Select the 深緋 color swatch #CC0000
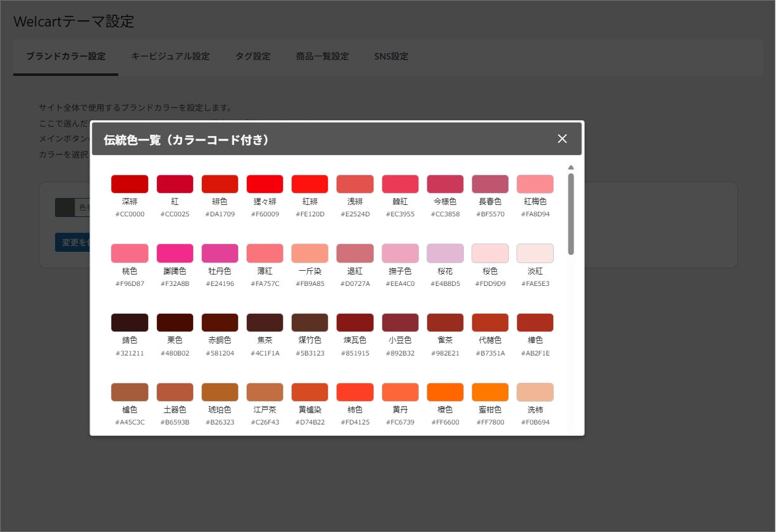The height and width of the screenshot is (532, 776). (x=129, y=183)
